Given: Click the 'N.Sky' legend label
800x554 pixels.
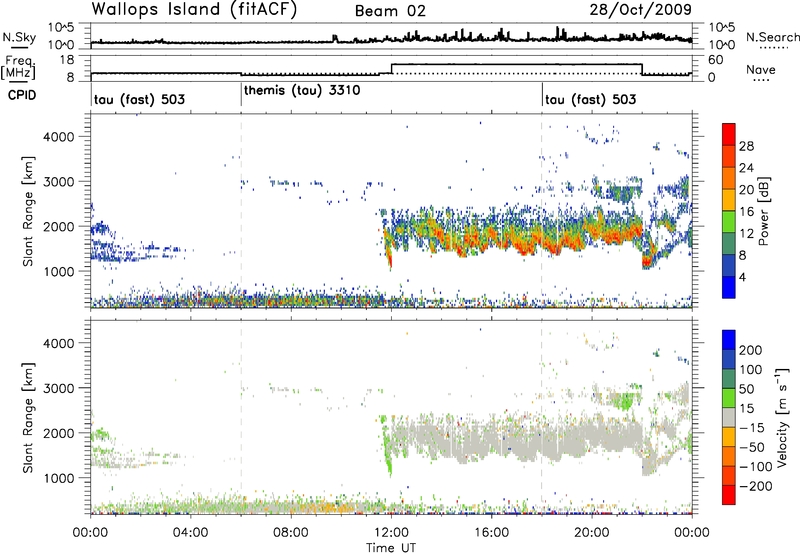Looking at the screenshot, I should point(19,38).
